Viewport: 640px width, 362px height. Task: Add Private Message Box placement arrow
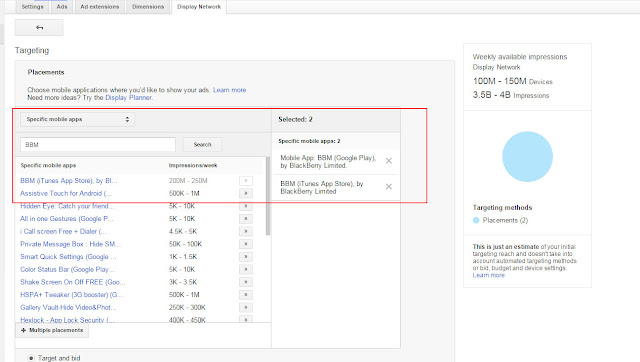coord(246,244)
